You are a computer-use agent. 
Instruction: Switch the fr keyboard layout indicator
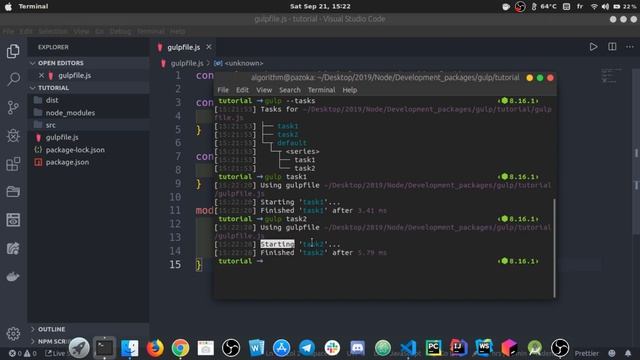pos(580,7)
